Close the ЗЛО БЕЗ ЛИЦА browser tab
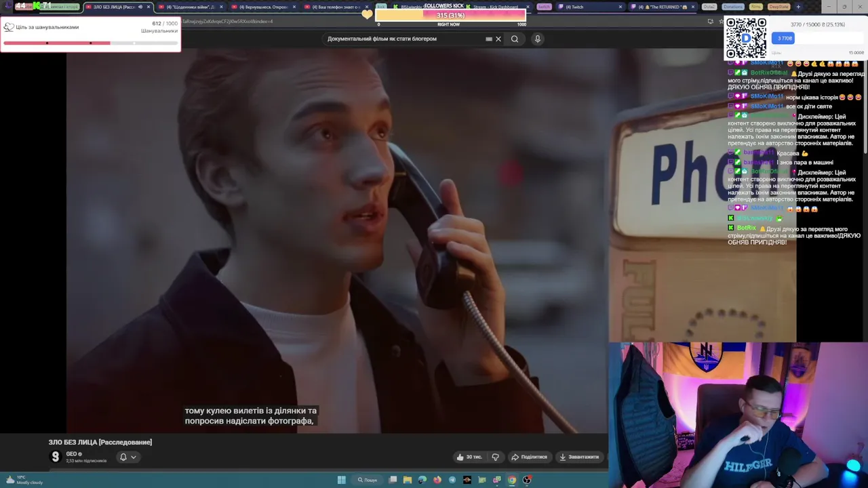 click(x=149, y=7)
